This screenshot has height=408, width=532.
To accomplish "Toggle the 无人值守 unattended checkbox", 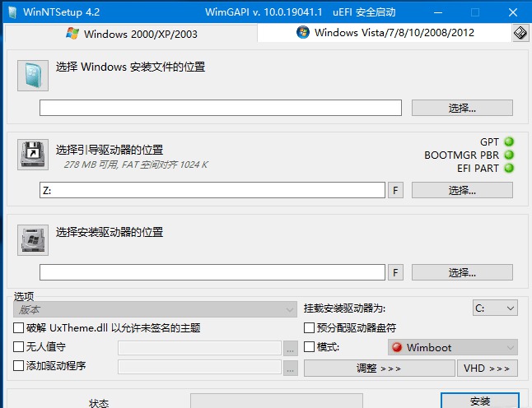I will 18,346.
